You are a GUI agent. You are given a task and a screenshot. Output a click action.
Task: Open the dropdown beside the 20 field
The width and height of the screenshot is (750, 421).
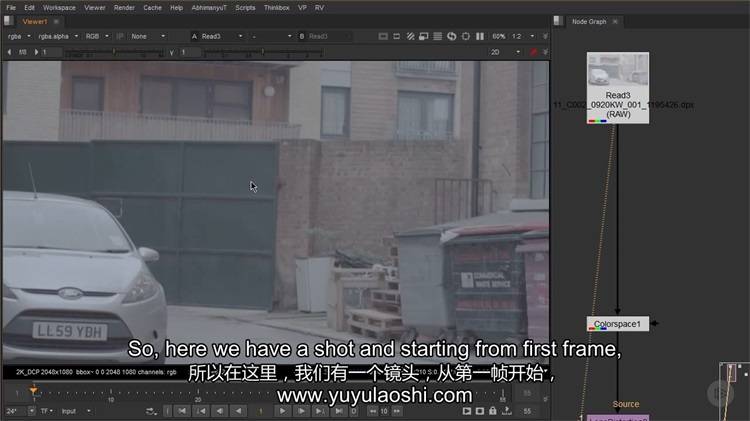518,52
